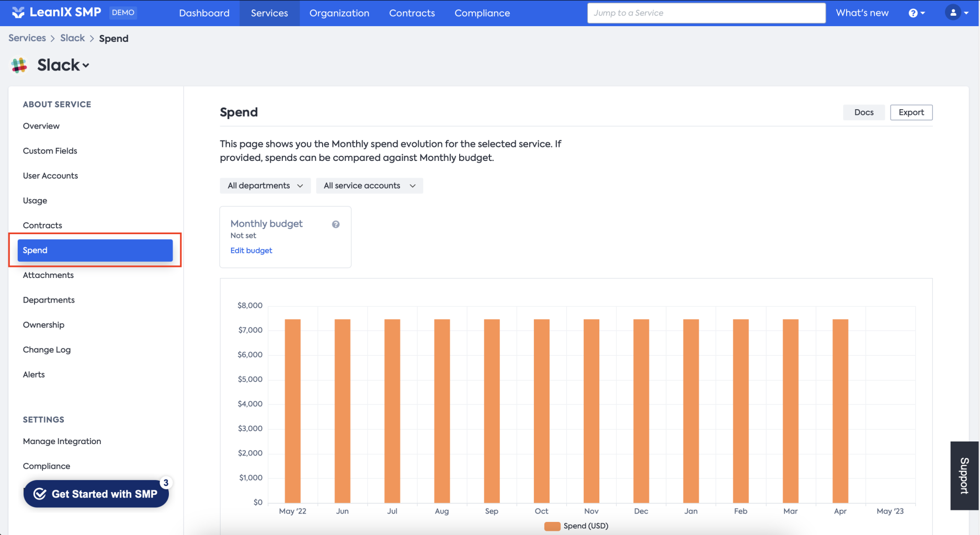Open Custom Fields in the sidebar
This screenshot has height=535, width=980.
pos(50,151)
